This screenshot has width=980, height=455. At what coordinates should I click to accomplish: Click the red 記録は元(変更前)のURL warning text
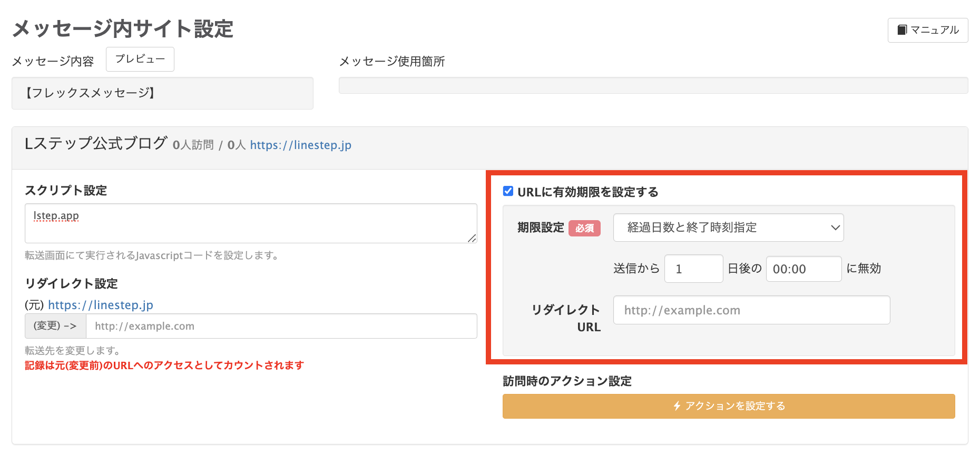(164, 365)
